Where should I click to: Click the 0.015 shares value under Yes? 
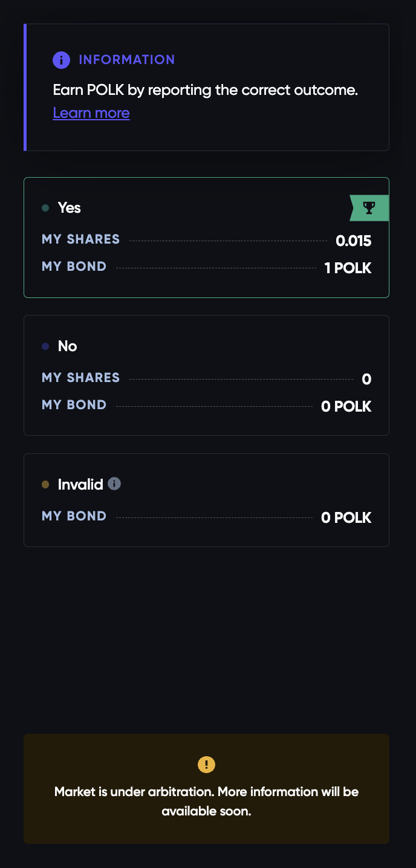pos(353,241)
